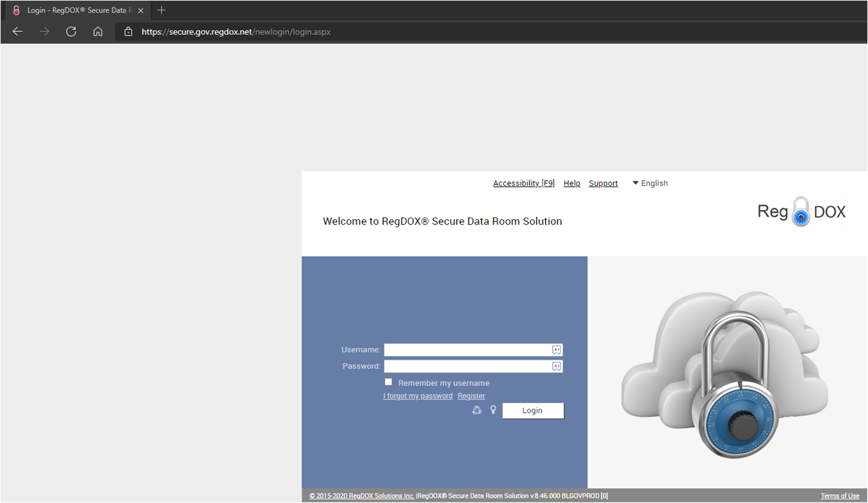Reload the page with the refresh icon
The image size is (868, 503).
coord(71,31)
